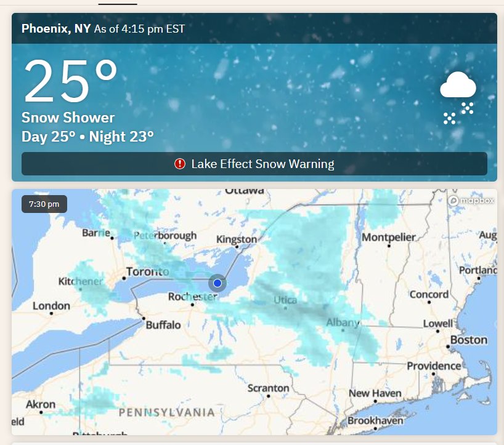
Task: Click Kingston on the radar map
Action: pos(237,239)
